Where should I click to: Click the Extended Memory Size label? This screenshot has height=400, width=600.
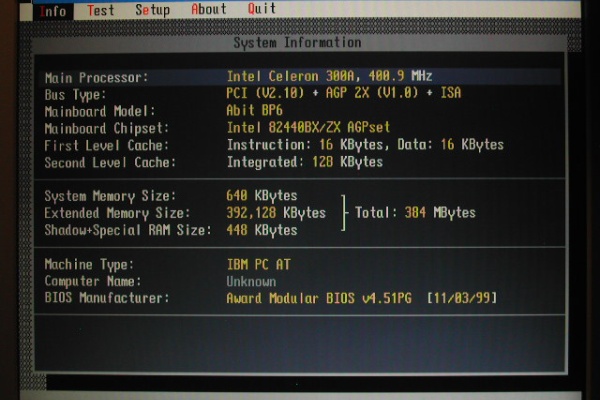pyautogui.click(x=117, y=213)
